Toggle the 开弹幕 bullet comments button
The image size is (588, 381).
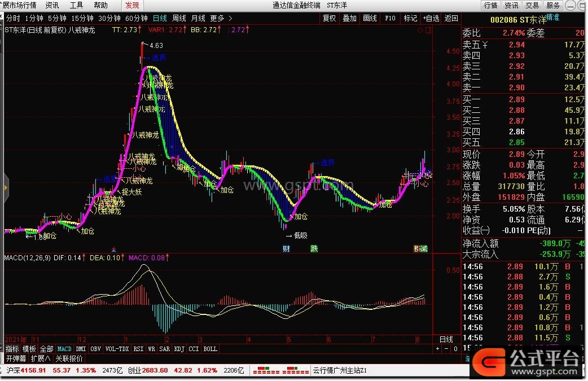16,358
